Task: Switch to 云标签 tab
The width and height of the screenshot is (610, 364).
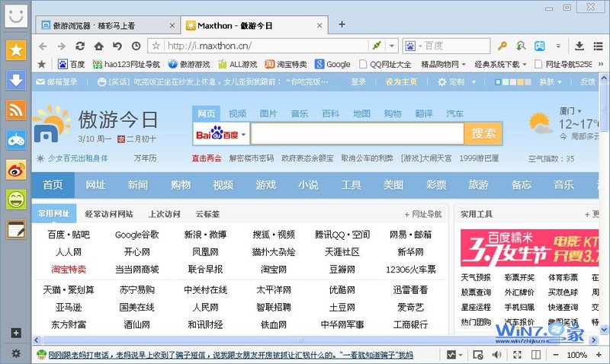Action: (207, 214)
